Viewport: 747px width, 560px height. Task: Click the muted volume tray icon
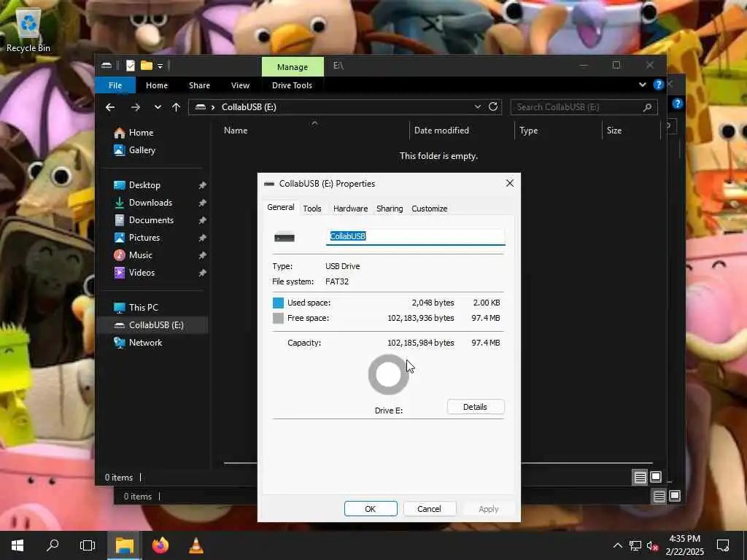tap(652, 545)
